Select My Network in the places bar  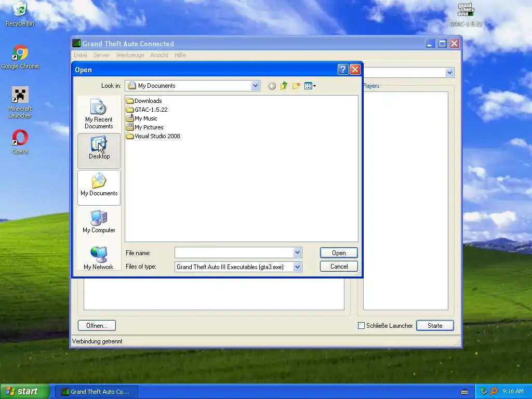(99, 258)
